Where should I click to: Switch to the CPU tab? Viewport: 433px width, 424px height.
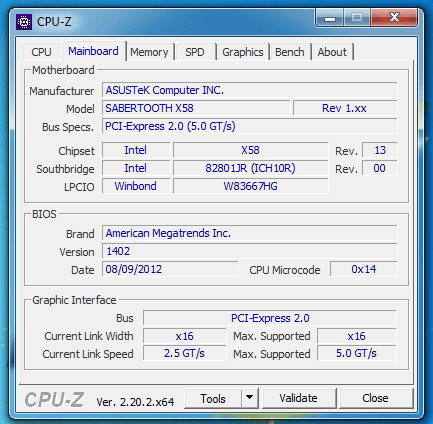click(x=41, y=52)
